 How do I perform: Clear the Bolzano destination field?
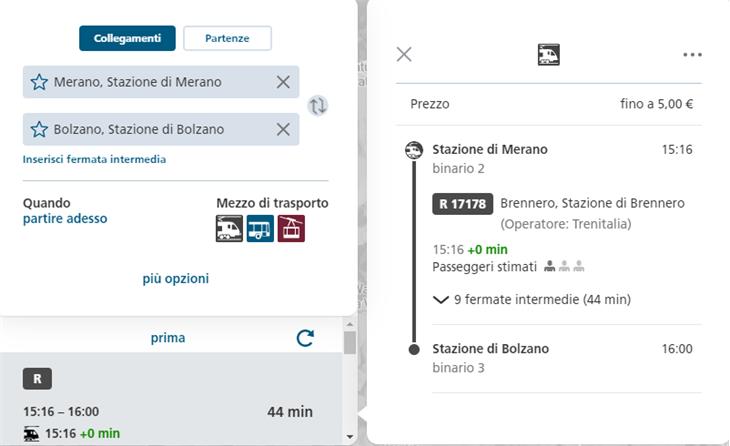pyautogui.click(x=283, y=129)
